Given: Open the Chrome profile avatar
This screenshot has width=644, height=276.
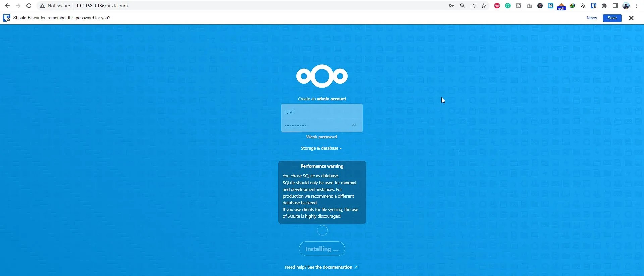Looking at the screenshot, I should click(x=626, y=6).
